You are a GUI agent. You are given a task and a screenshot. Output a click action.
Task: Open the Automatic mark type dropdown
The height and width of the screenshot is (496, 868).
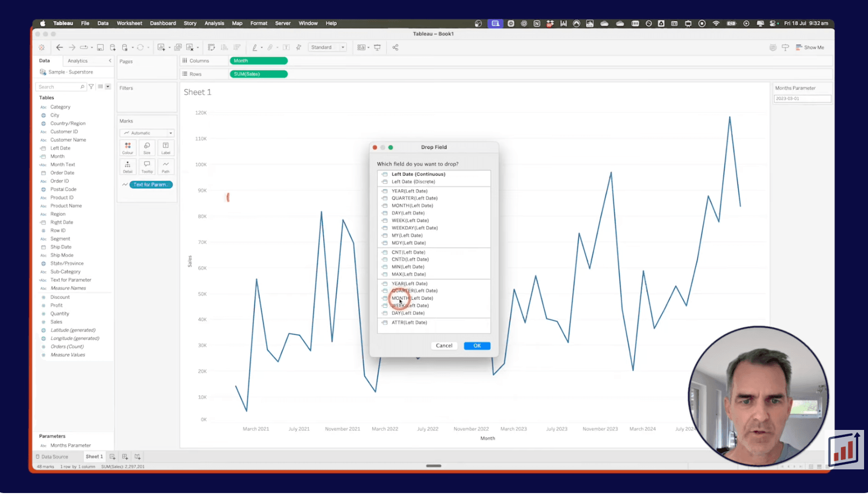tap(147, 133)
